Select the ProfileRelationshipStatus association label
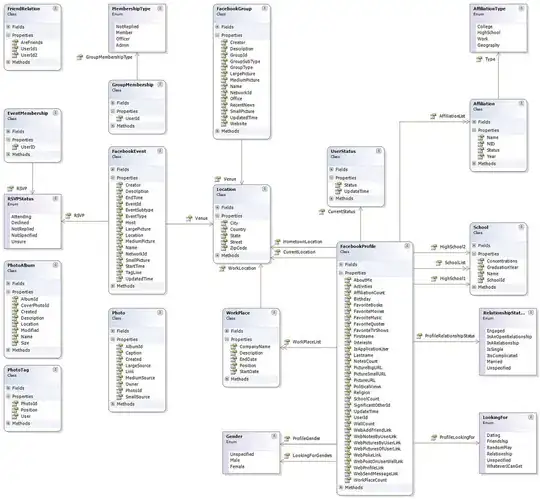This screenshot has height=499, width=540. click(x=450, y=336)
